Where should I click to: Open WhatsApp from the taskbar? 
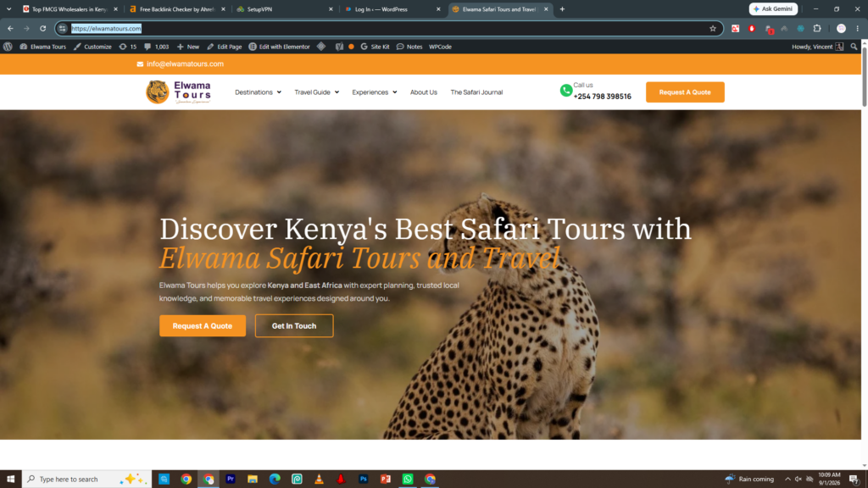tap(408, 480)
